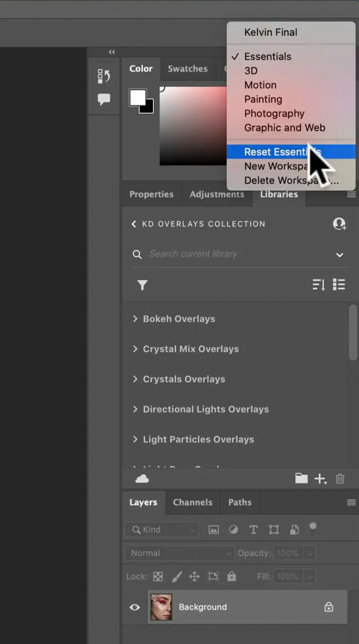Switch to the Channels tab
The height and width of the screenshot is (644, 359).
pyautogui.click(x=193, y=503)
